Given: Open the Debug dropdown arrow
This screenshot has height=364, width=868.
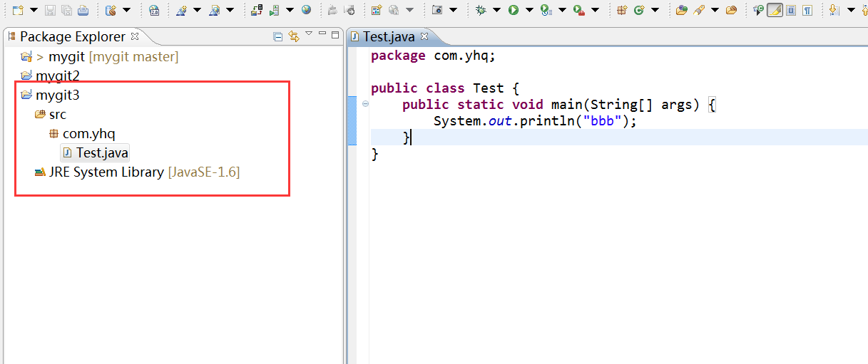Looking at the screenshot, I should coord(496,10).
